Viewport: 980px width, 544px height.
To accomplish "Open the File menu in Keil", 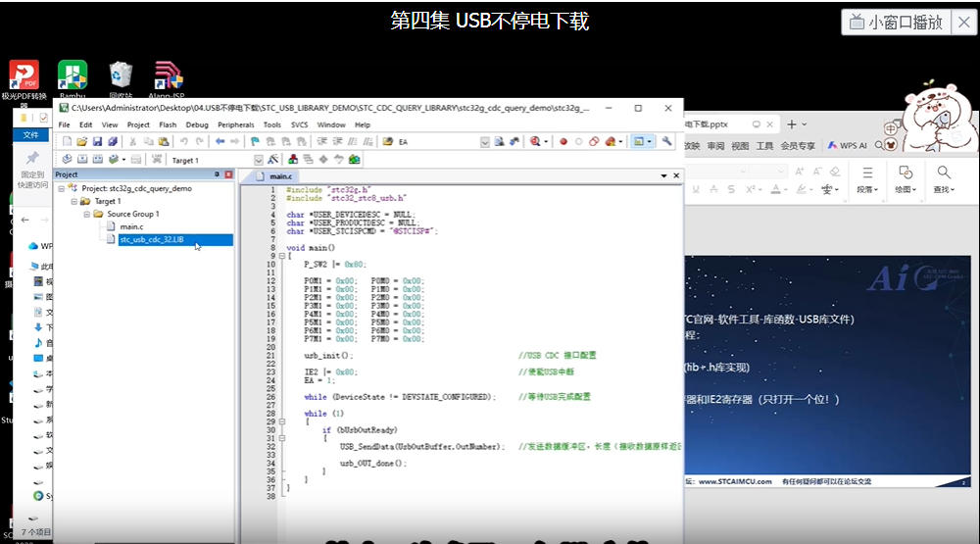I will (x=65, y=125).
